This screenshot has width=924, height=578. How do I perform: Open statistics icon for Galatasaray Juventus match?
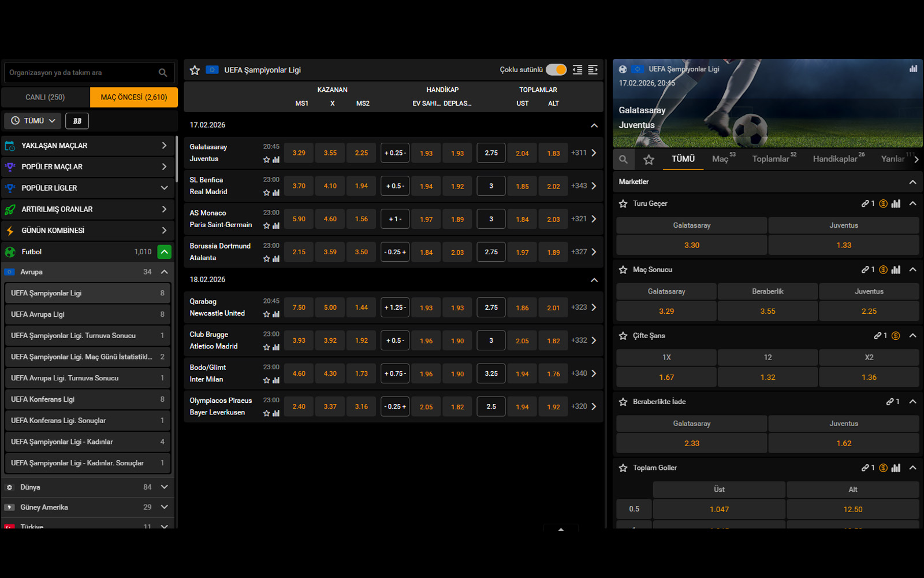(x=276, y=160)
